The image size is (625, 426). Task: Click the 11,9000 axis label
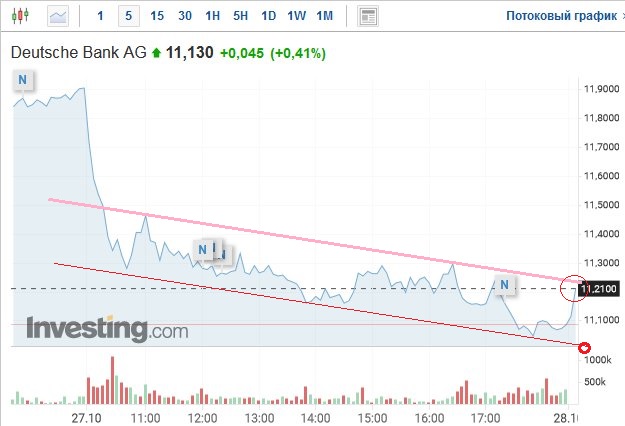(x=601, y=89)
